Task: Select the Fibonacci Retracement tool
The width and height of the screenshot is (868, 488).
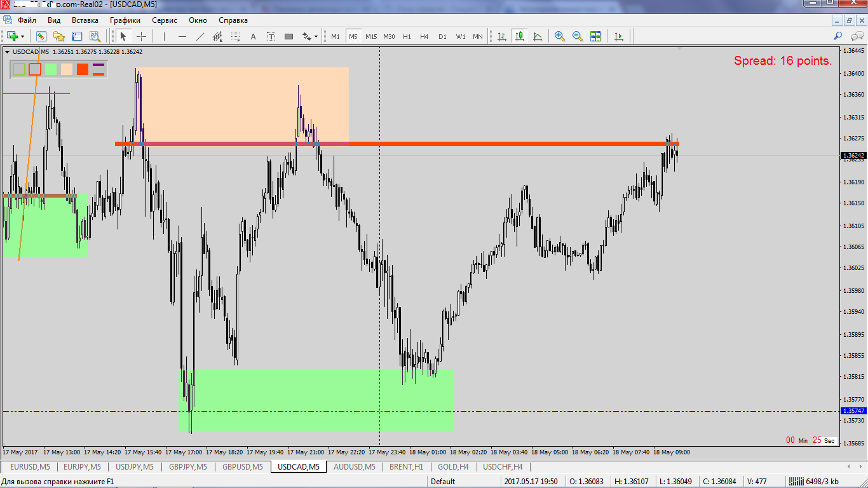Action: click(x=236, y=36)
